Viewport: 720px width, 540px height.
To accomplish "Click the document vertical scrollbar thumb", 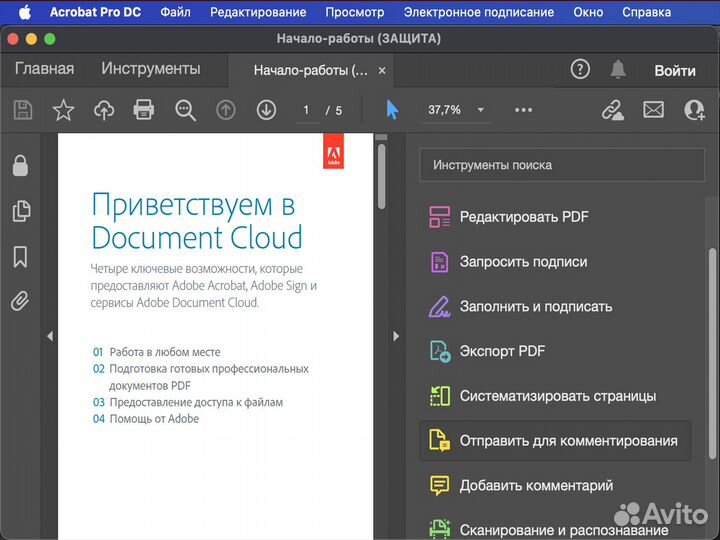I will click(381, 176).
